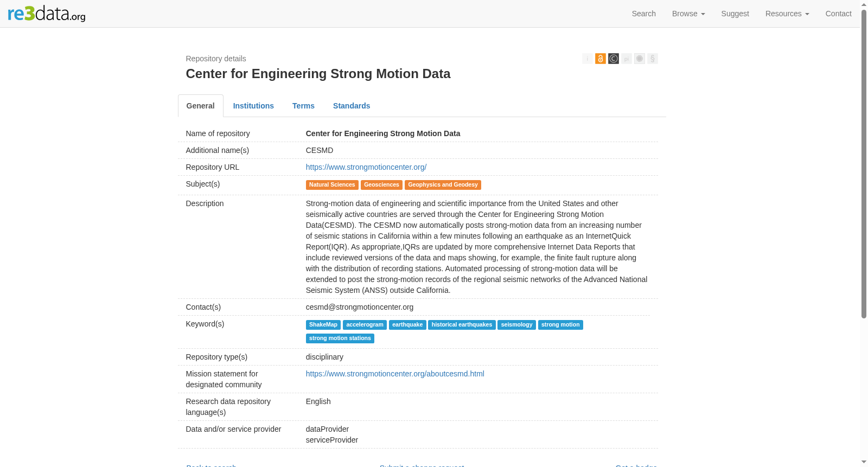Click the 'Research data repository language(s)' label
This screenshot has width=868, height=467.
point(228,407)
